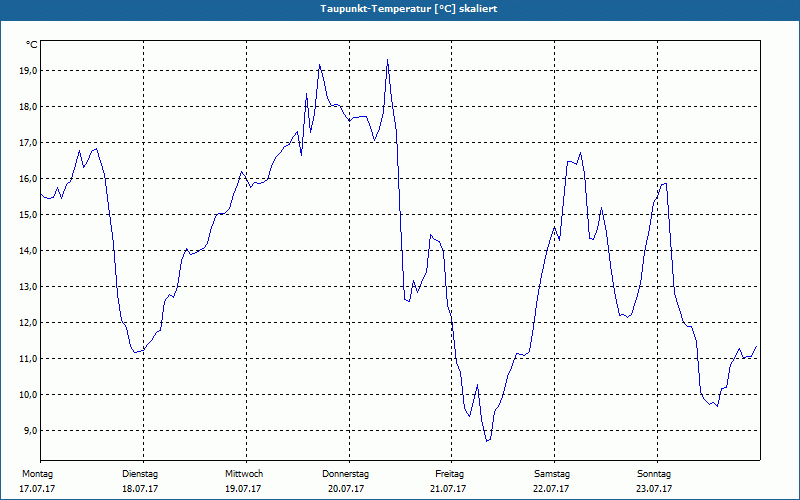
Task: Click the 'Sonntag' day label
Action: tap(654, 474)
